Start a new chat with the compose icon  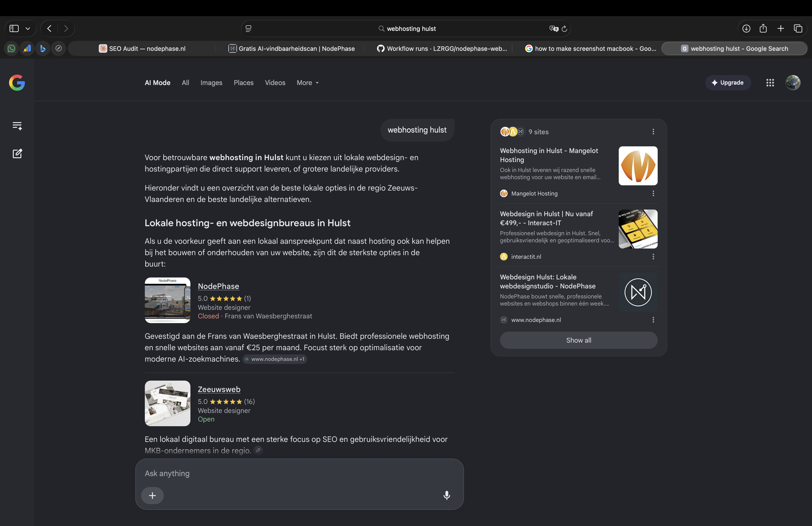[17, 154]
